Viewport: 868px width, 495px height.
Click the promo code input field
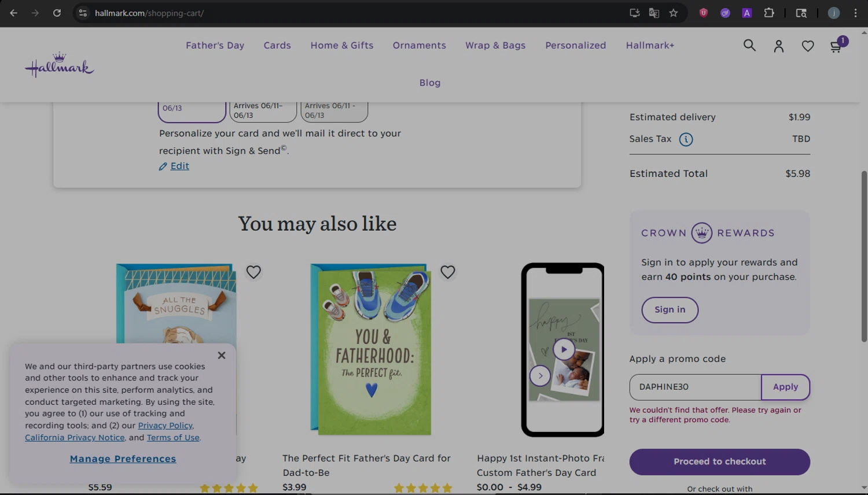(x=695, y=387)
